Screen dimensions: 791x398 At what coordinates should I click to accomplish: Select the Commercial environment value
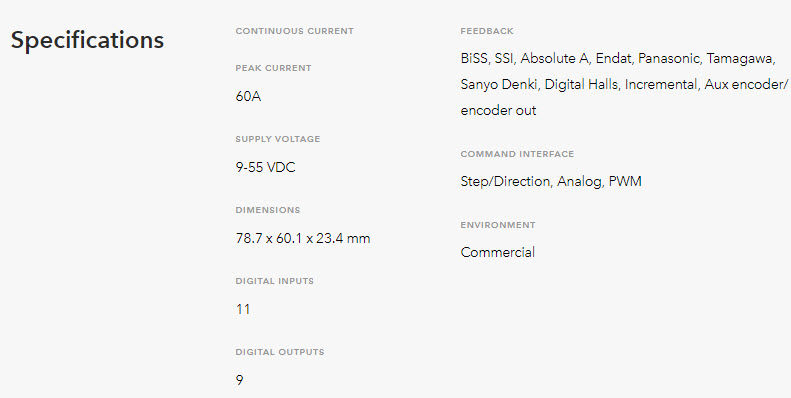497,253
